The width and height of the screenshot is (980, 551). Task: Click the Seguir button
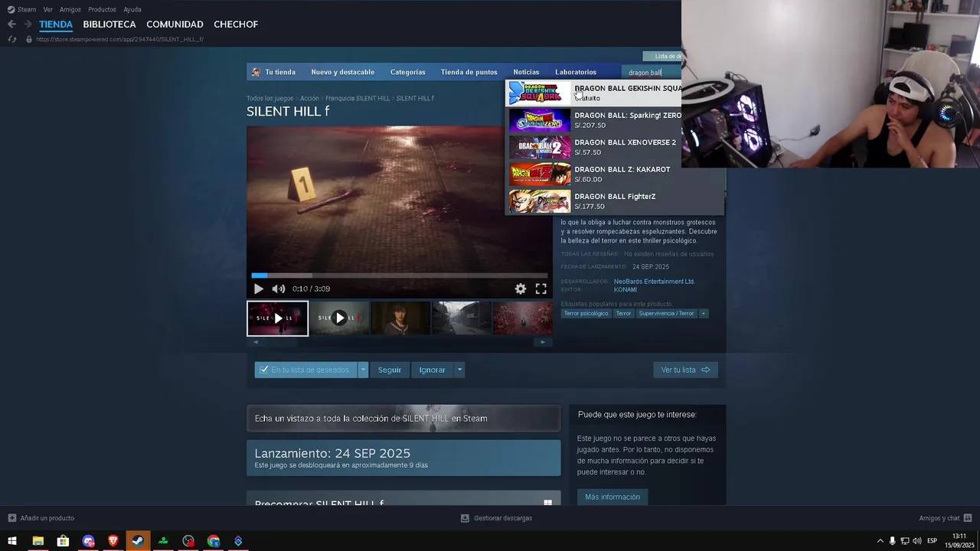[389, 370]
